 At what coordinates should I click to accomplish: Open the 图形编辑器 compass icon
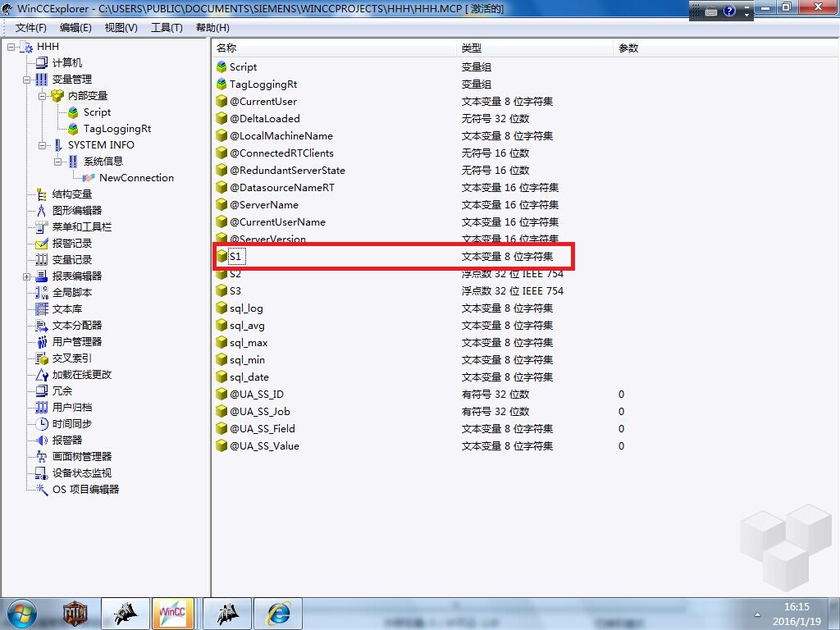41,211
